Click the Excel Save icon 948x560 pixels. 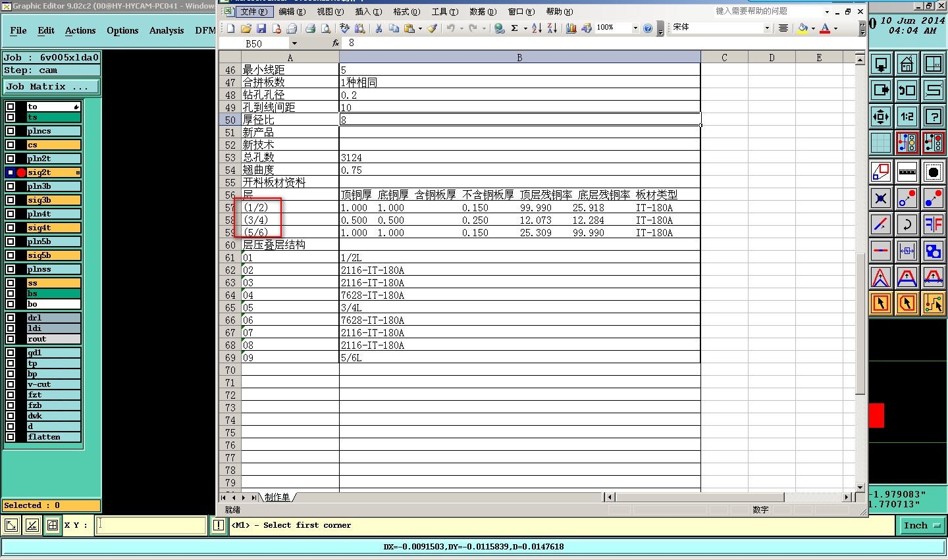click(x=261, y=28)
